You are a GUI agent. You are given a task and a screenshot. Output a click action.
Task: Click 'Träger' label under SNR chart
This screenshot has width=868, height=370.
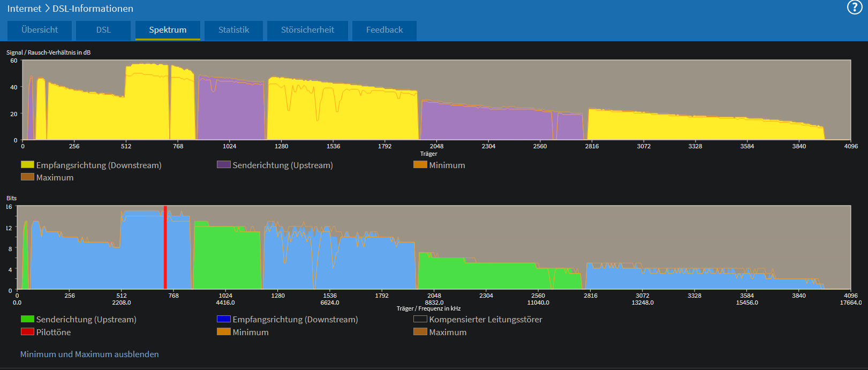428,154
